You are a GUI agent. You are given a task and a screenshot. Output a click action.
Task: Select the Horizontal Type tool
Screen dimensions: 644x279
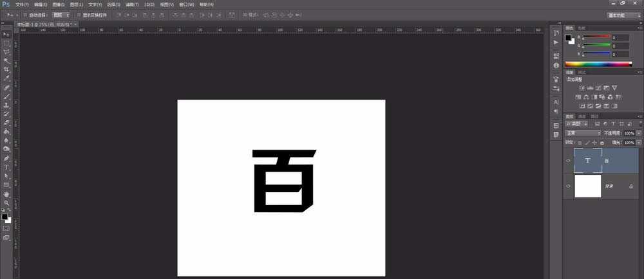point(6,166)
